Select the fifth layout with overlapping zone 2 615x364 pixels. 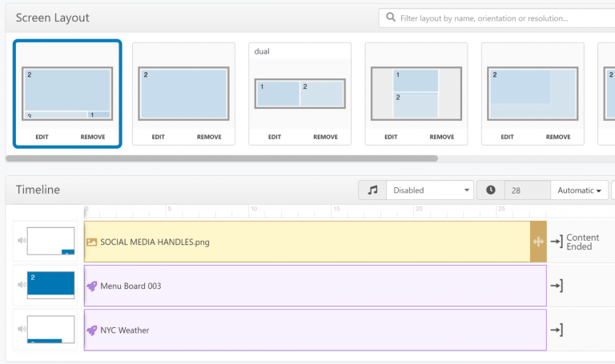click(533, 94)
